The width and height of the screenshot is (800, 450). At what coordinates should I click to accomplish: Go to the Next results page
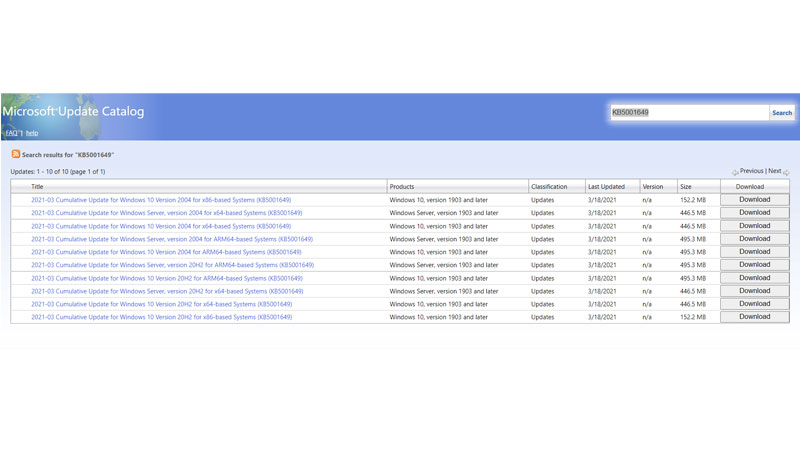[x=774, y=171]
